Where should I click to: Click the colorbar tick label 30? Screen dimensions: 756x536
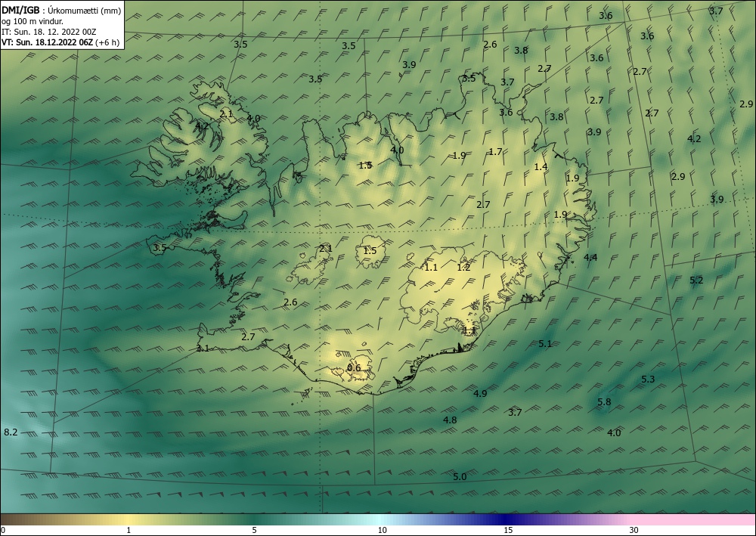click(634, 531)
